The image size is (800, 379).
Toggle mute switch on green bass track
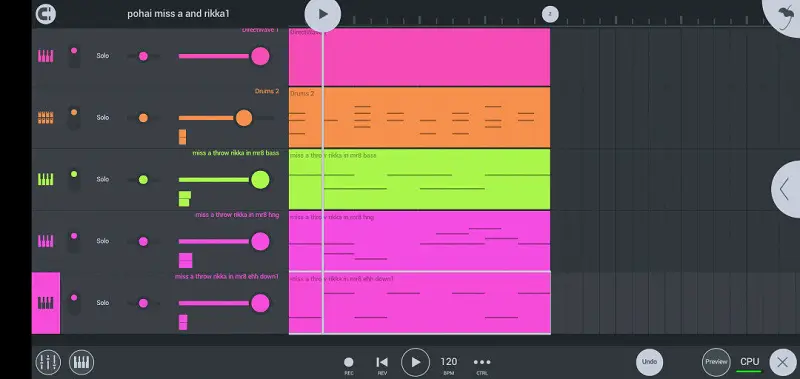(x=74, y=180)
